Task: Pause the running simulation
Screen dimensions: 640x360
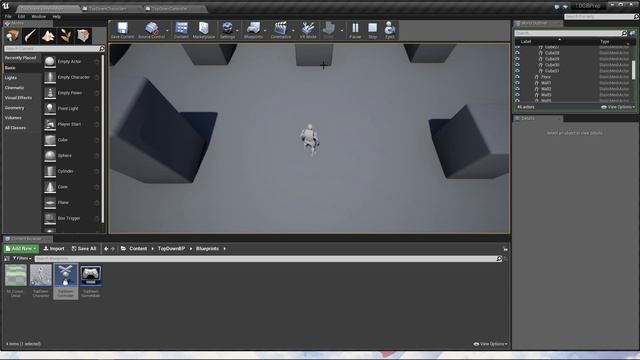Action: pos(355,31)
